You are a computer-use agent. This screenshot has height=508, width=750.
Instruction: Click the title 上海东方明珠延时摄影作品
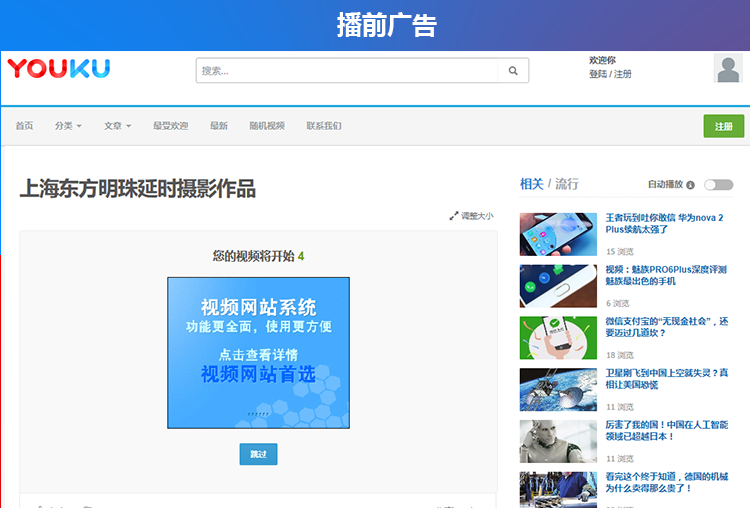[x=138, y=188]
